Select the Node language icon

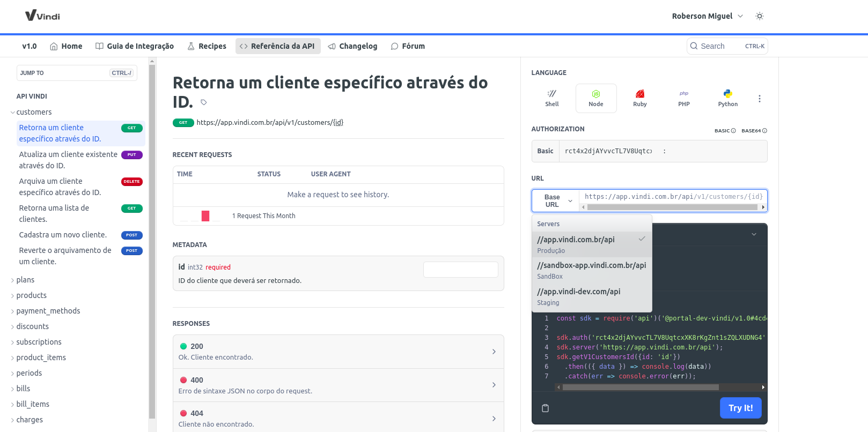click(x=596, y=98)
